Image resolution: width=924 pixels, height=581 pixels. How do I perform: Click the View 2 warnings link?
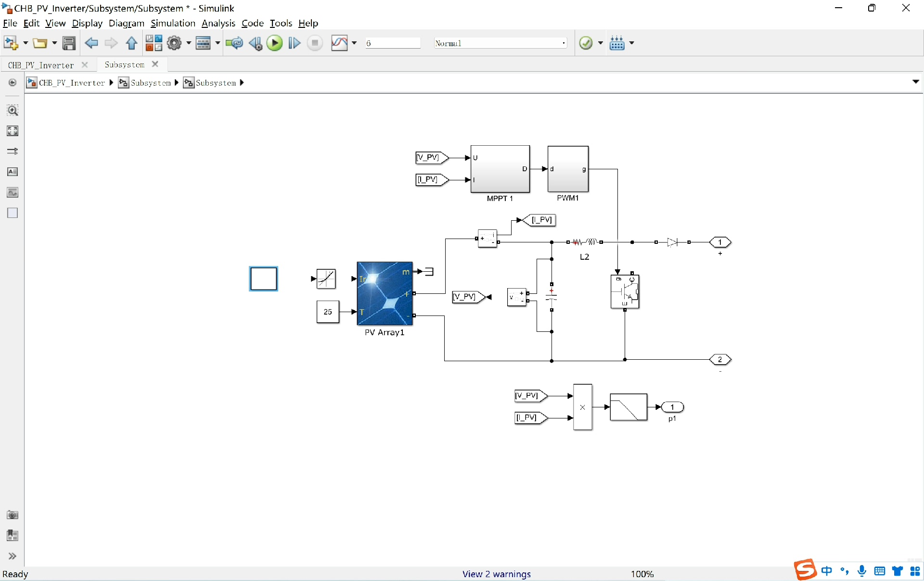pyautogui.click(x=496, y=574)
